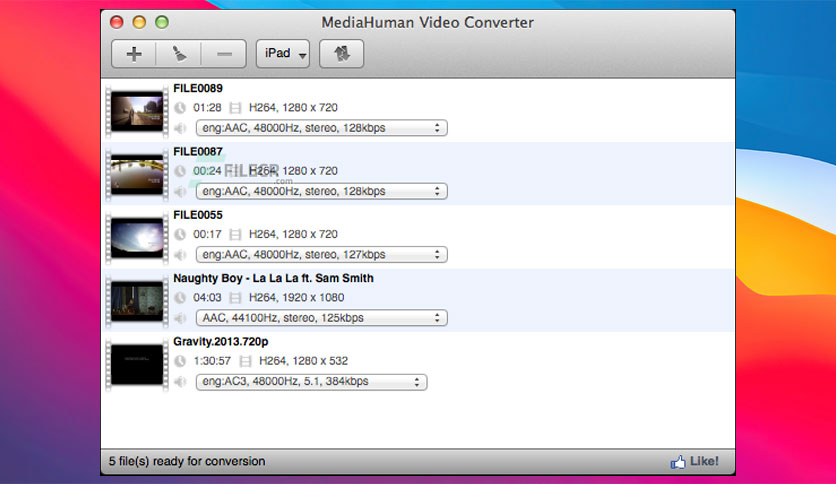Click the speaker icon in FILE0087 row
The height and width of the screenshot is (484, 836).
click(180, 191)
